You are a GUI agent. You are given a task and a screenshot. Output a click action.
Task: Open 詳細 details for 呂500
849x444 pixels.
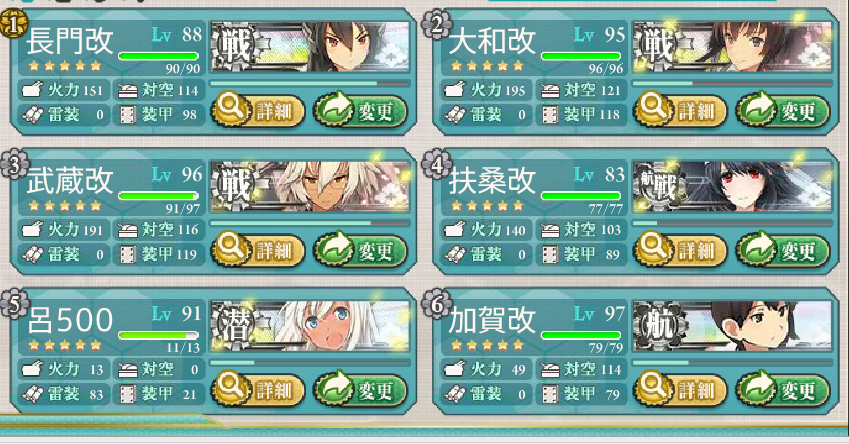point(258,390)
